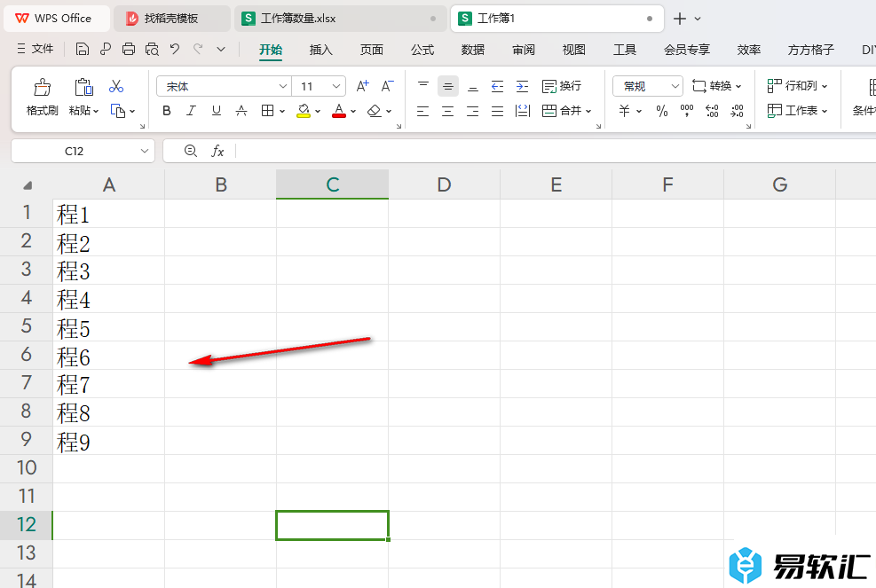Expand the Name Box dropdown arrow

click(144, 151)
